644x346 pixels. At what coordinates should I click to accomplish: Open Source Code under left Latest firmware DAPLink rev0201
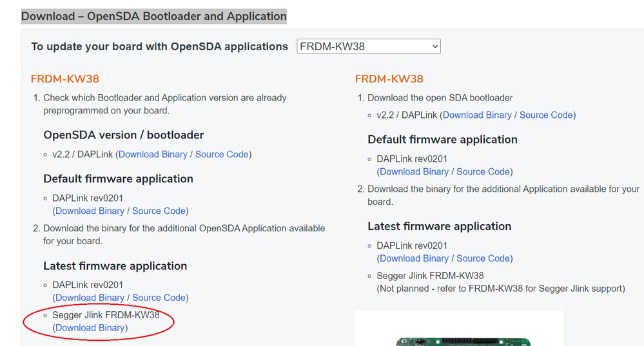[x=159, y=298]
